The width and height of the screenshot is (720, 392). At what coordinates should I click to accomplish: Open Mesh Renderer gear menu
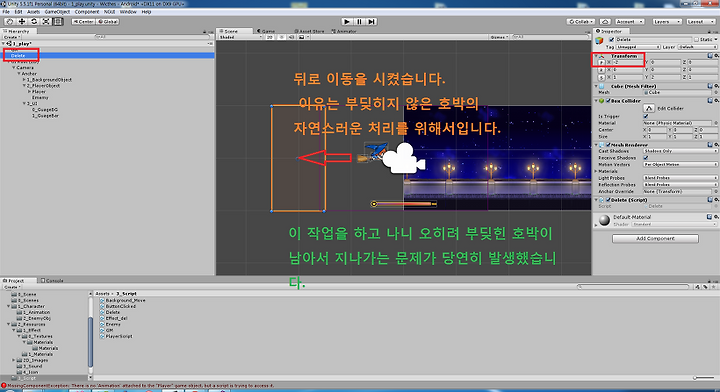point(716,145)
